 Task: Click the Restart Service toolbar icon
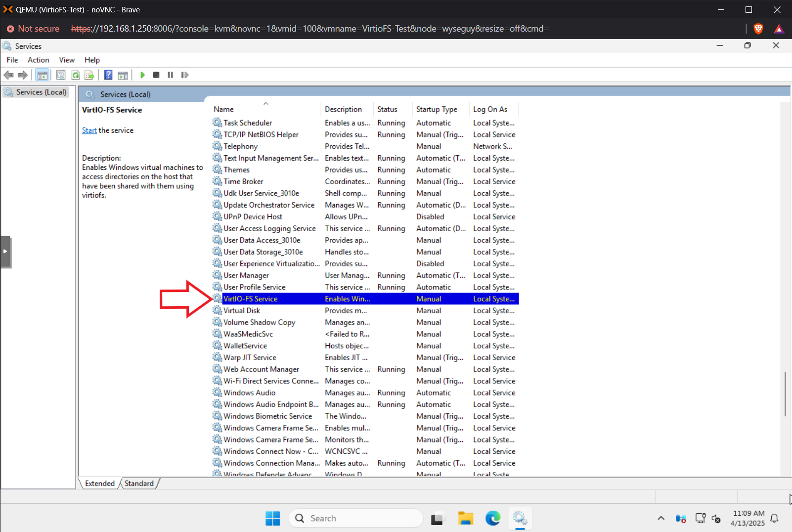185,75
